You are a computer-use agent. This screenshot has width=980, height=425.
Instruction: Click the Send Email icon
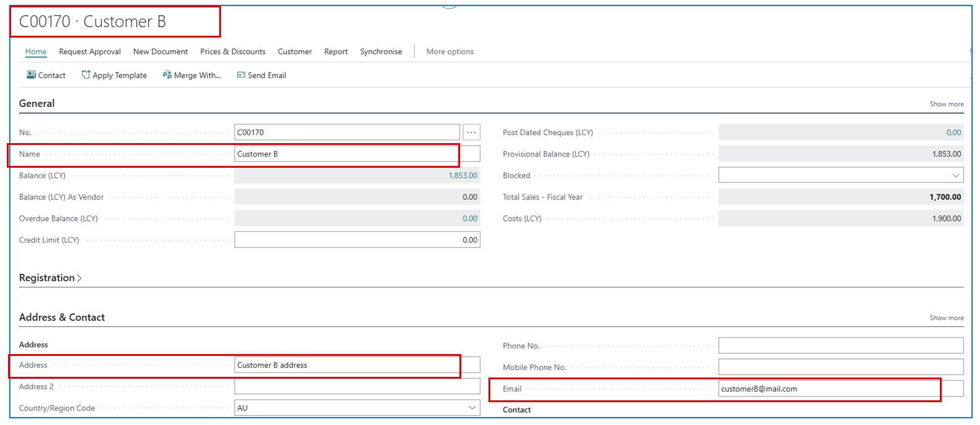point(241,75)
